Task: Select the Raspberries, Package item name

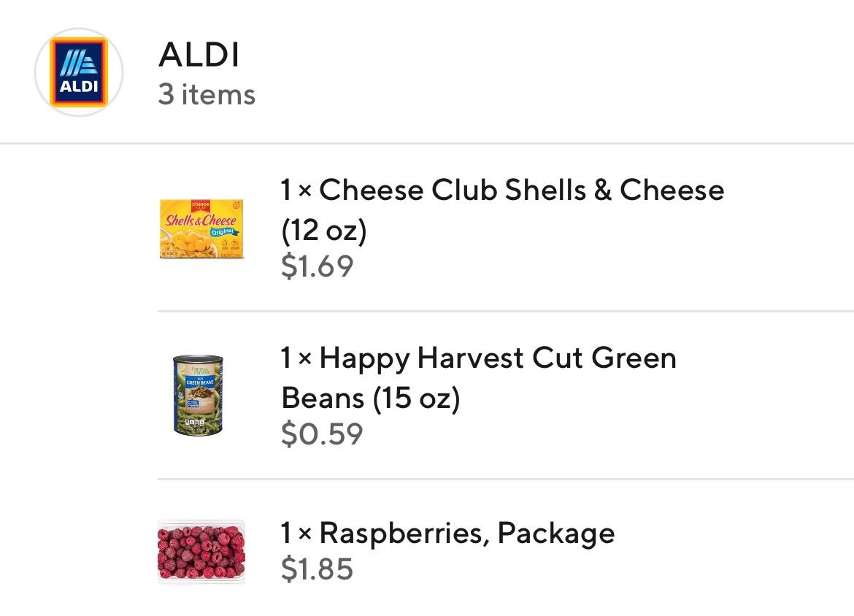Action: [466, 534]
